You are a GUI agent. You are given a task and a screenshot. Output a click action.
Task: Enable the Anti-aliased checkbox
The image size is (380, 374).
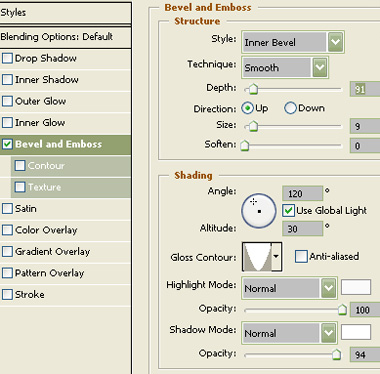click(x=301, y=257)
